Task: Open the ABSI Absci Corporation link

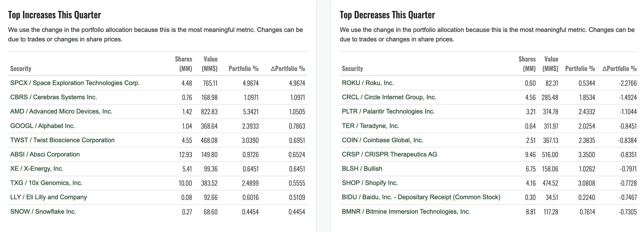Action: point(45,154)
